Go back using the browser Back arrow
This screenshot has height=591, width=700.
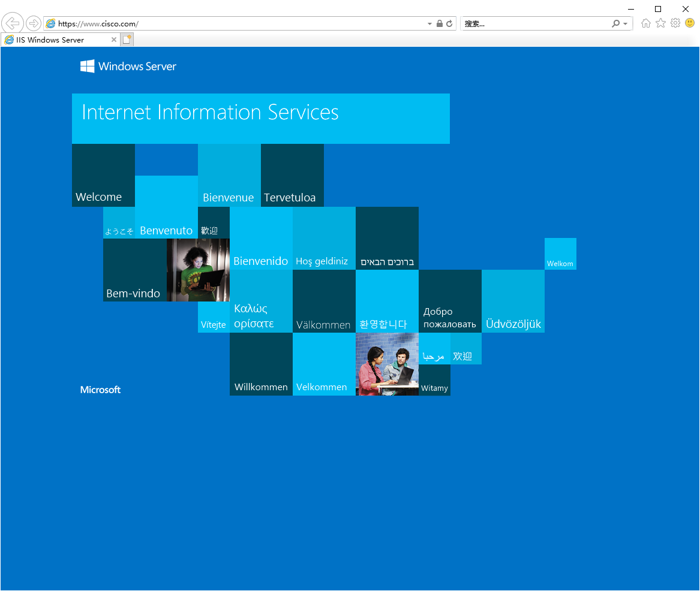click(x=13, y=23)
